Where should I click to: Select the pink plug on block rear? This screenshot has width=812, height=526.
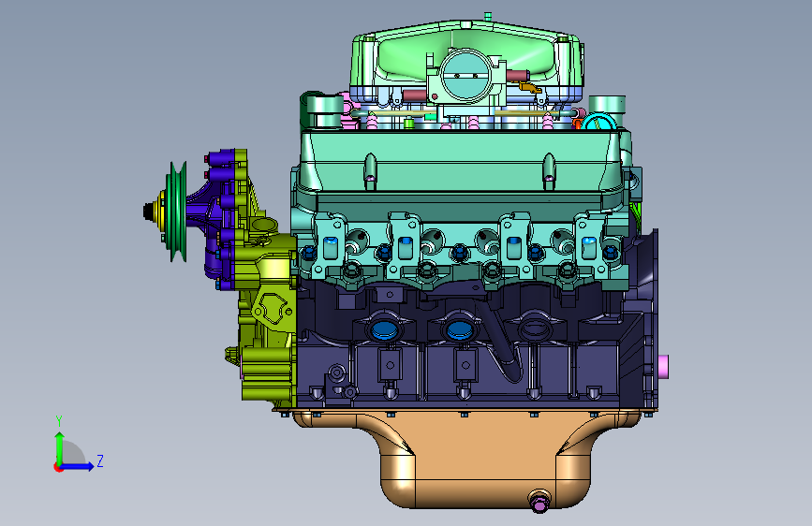tap(664, 367)
